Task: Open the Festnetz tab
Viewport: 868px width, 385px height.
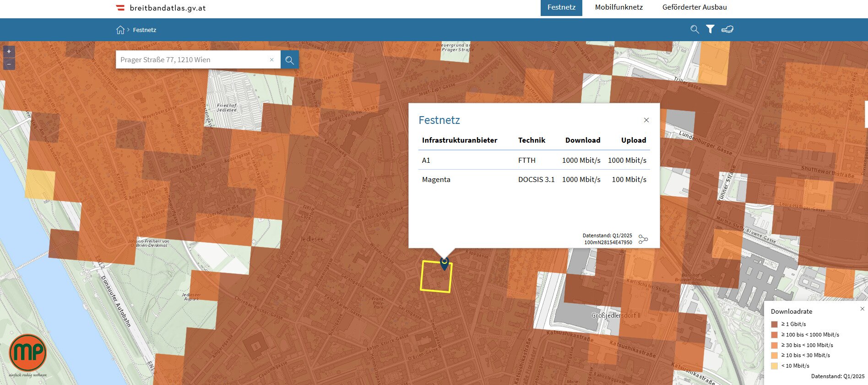Action: pyautogui.click(x=561, y=8)
